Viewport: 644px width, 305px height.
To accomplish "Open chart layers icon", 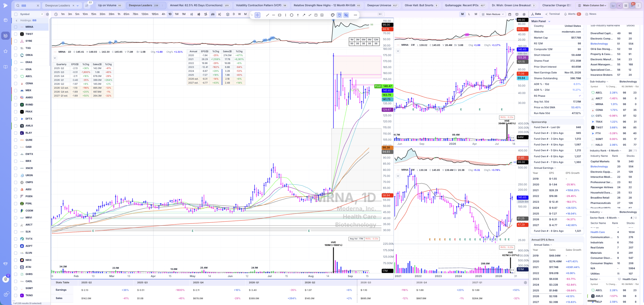I will [x=228, y=14].
